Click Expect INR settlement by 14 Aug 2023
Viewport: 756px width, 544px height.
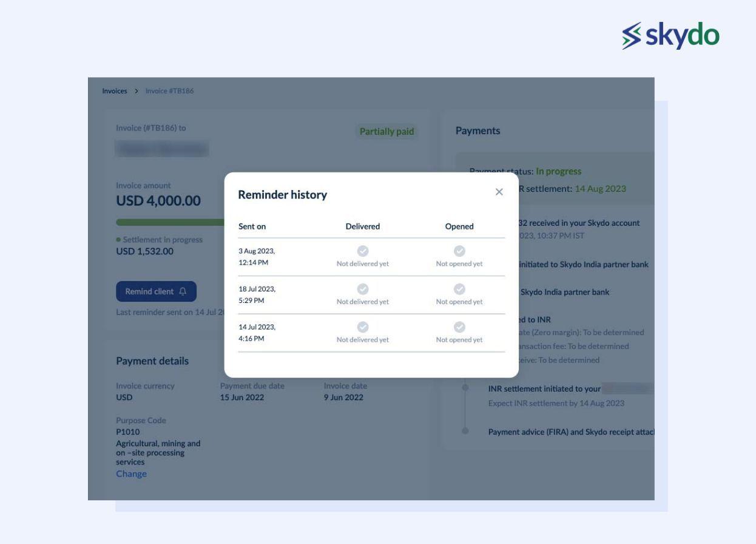point(556,403)
